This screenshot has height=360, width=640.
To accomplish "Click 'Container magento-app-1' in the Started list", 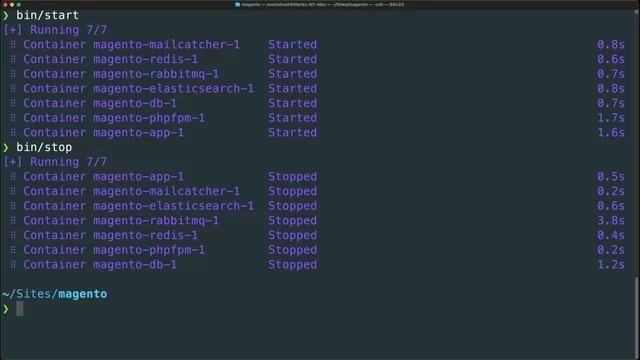I will click(x=104, y=133).
